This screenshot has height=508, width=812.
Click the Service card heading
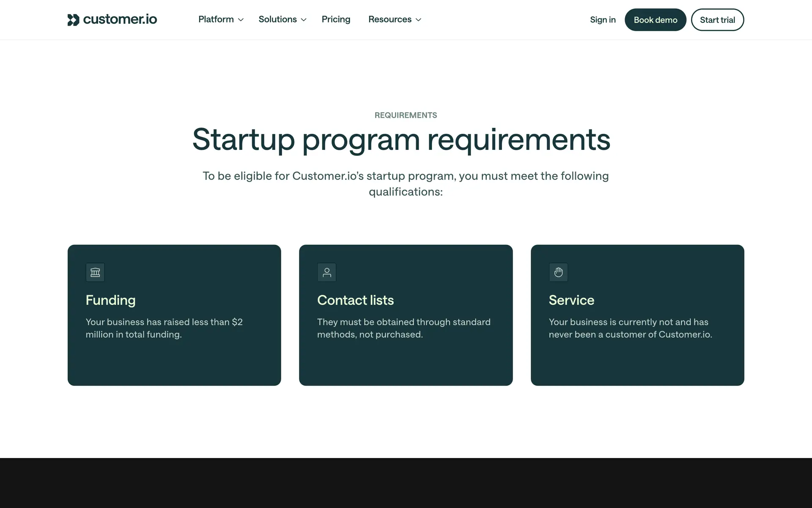(571, 300)
